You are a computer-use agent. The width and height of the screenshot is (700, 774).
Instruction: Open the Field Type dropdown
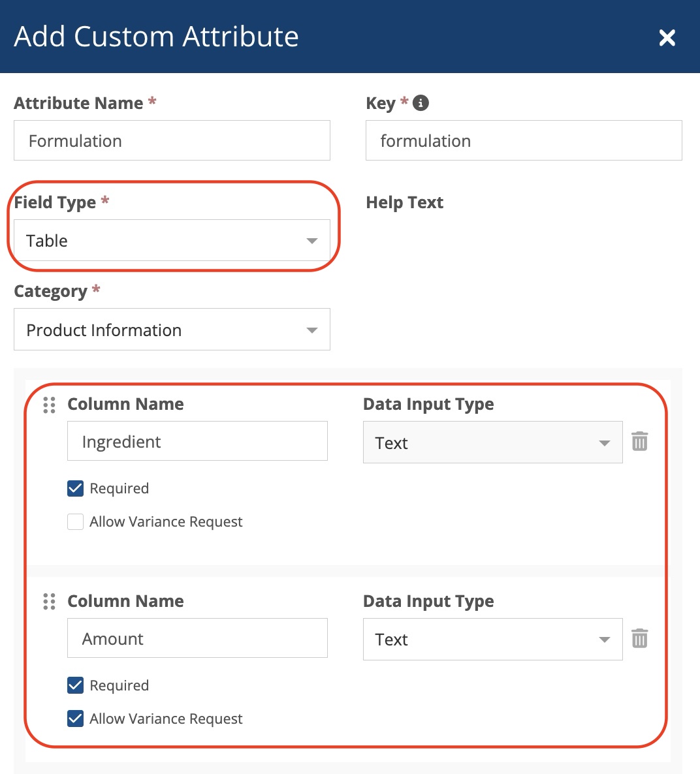coord(172,241)
